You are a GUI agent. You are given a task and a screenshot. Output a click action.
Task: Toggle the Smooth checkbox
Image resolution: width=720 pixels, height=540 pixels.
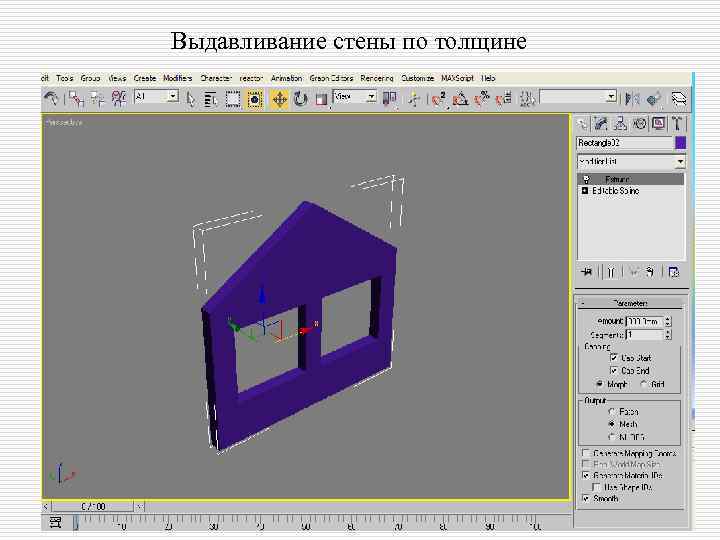pos(586,498)
